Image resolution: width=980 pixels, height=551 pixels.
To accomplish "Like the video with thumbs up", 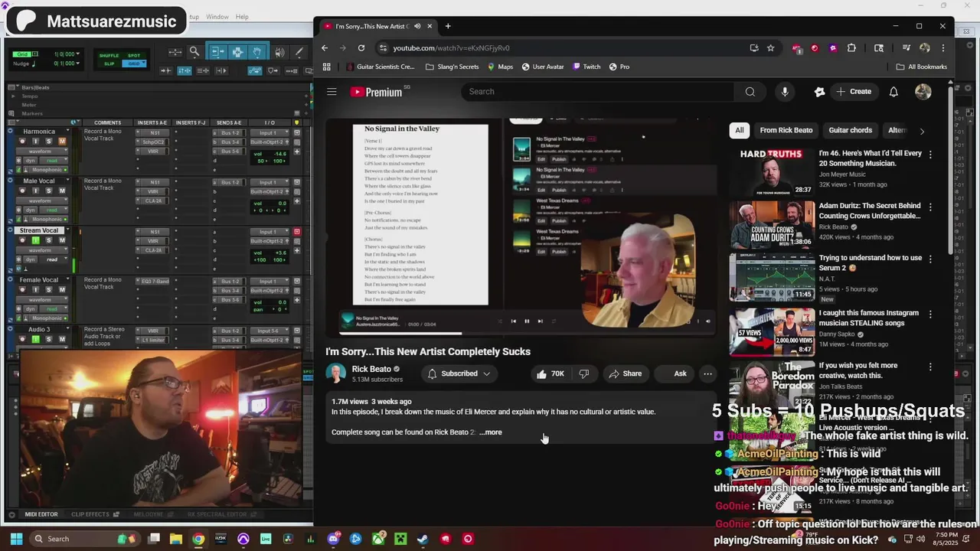I will (550, 373).
